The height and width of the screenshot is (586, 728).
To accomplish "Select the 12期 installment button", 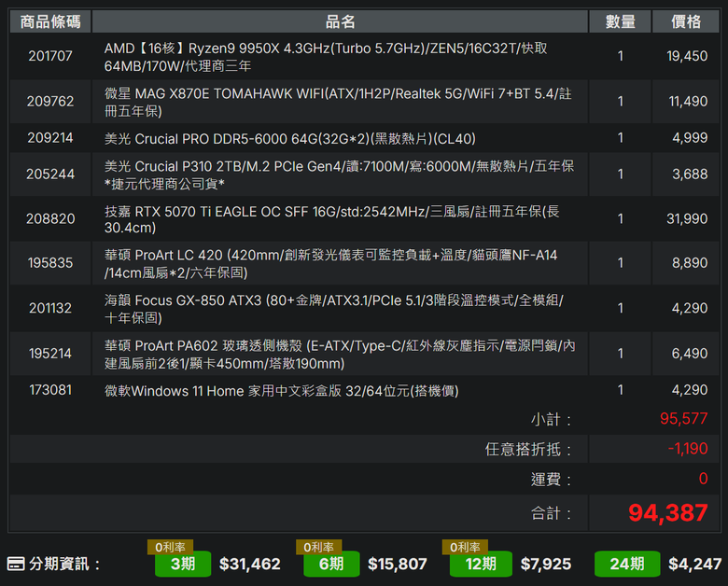I will point(481,565).
